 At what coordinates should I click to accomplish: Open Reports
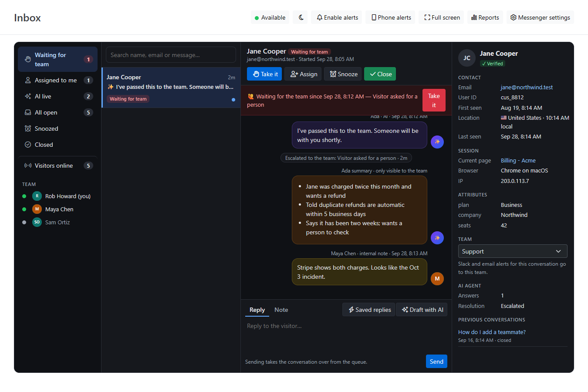(x=485, y=17)
